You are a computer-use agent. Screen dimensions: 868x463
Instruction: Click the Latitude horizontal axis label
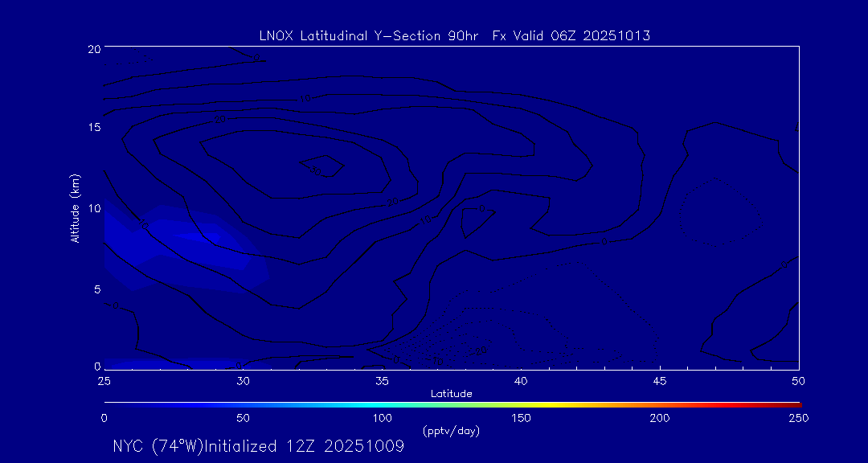pyautogui.click(x=451, y=393)
